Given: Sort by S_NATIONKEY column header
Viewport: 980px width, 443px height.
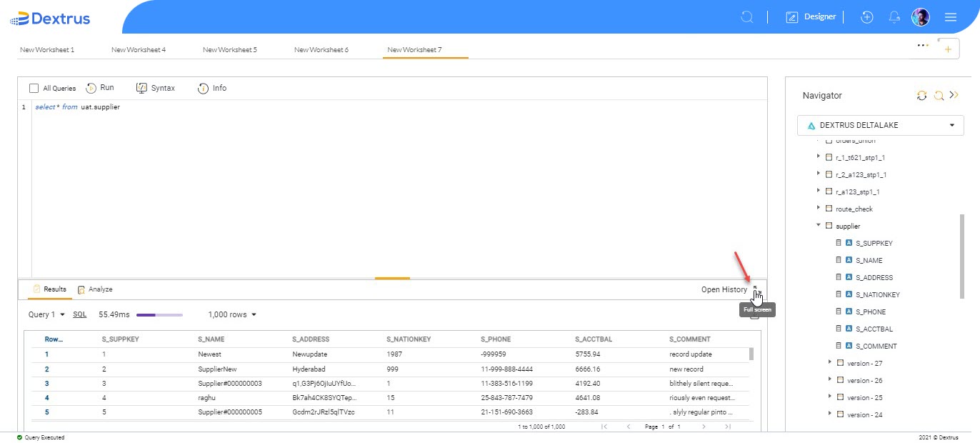Looking at the screenshot, I should tap(408, 339).
